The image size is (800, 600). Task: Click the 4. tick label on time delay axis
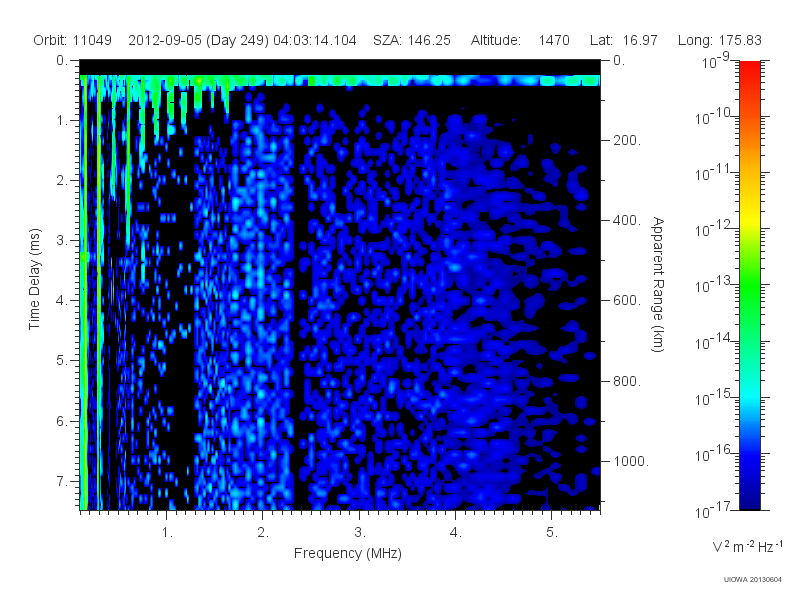[62, 301]
